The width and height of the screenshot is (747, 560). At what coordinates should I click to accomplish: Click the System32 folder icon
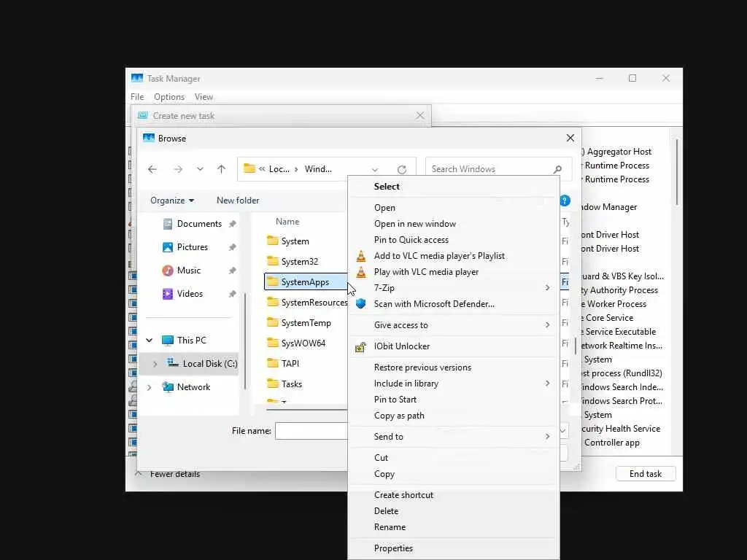273,262
